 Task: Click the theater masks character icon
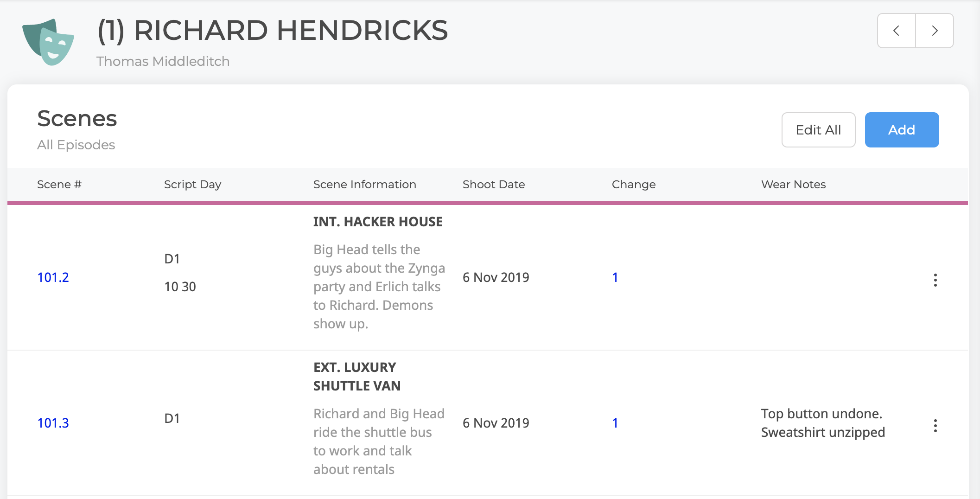[x=48, y=42]
